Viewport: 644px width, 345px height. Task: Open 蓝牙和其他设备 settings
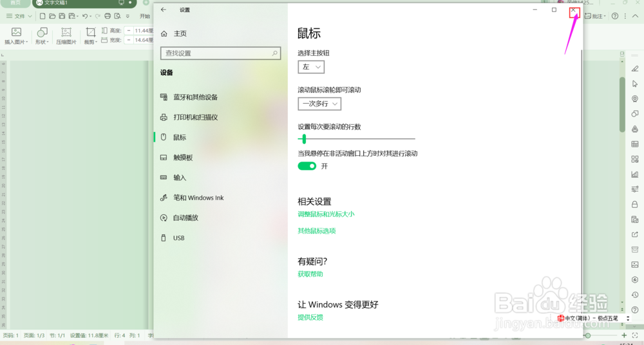coord(189,97)
